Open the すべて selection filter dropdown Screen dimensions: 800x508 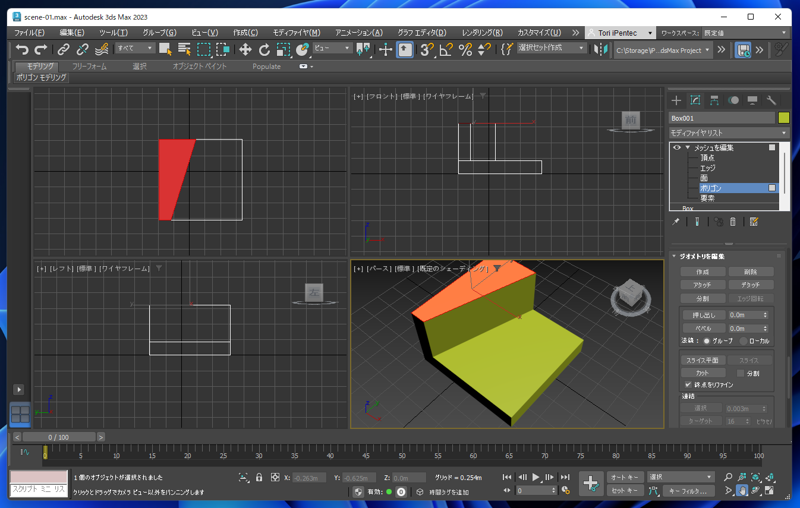tap(134, 48)
